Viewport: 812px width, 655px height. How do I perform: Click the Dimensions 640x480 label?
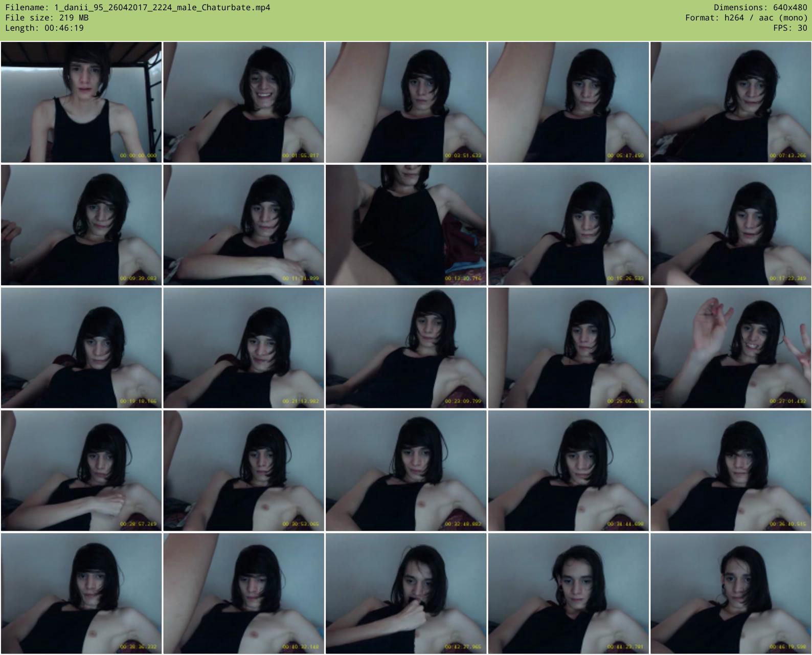[760, 7]
